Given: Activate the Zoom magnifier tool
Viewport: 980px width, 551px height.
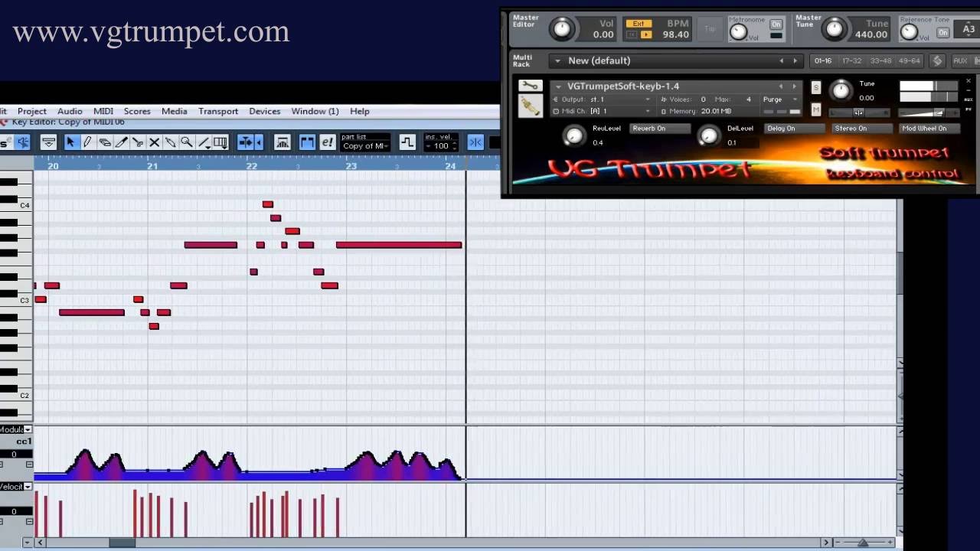Looking at the screenshot, I should coord(188,142).
